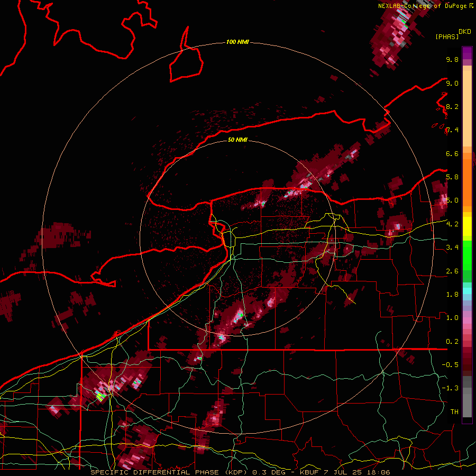Click the 50 NMI range ring label
476x476 pixels.
coord(237,140)
